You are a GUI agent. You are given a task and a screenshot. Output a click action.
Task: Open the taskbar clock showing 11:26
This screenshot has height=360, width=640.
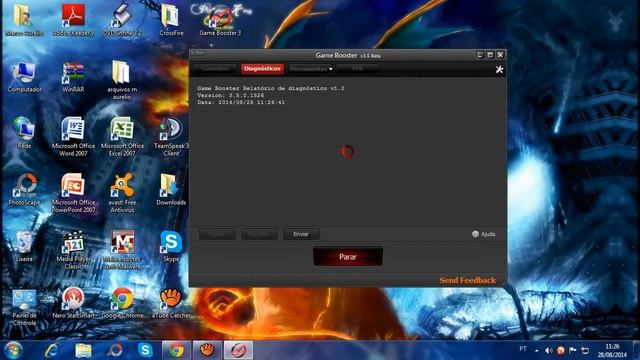point(612,350)
